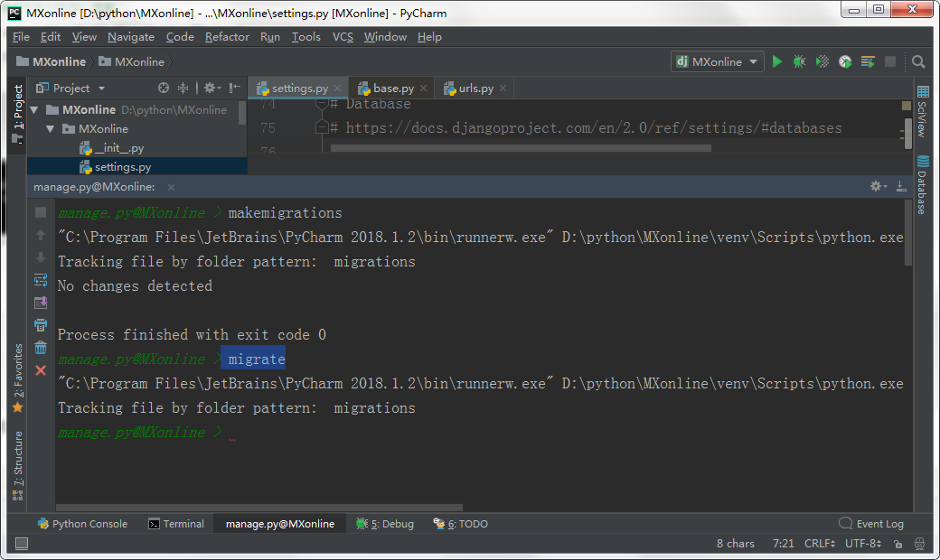This screenshot has height=560, width=940.
Task: Fold the comment at line 74
Action: (322, 104)
